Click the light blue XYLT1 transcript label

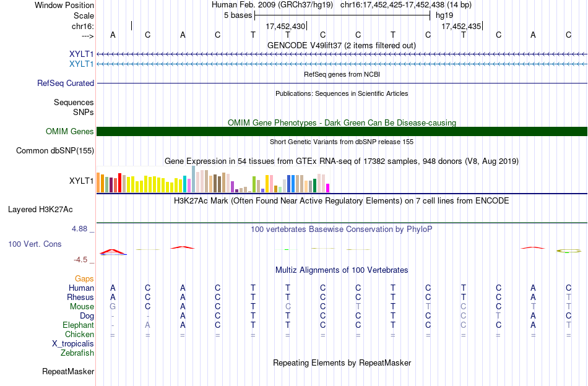[x=81, y=64]
